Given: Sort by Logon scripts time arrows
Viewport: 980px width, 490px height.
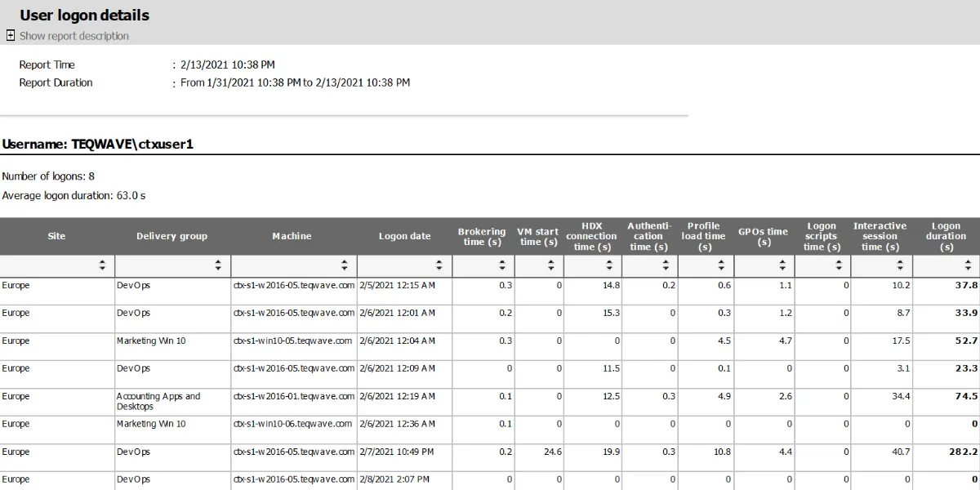Looking at the screenshot, I should (839, 265).
